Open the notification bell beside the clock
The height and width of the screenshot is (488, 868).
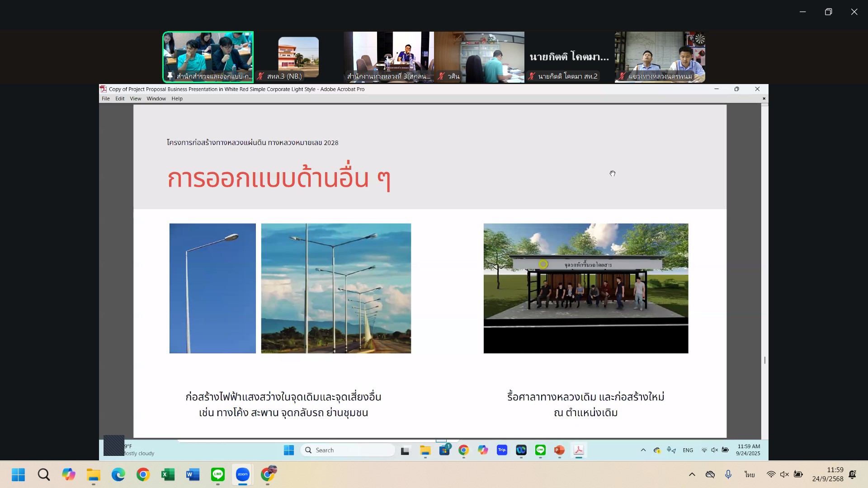coord(853,474)
